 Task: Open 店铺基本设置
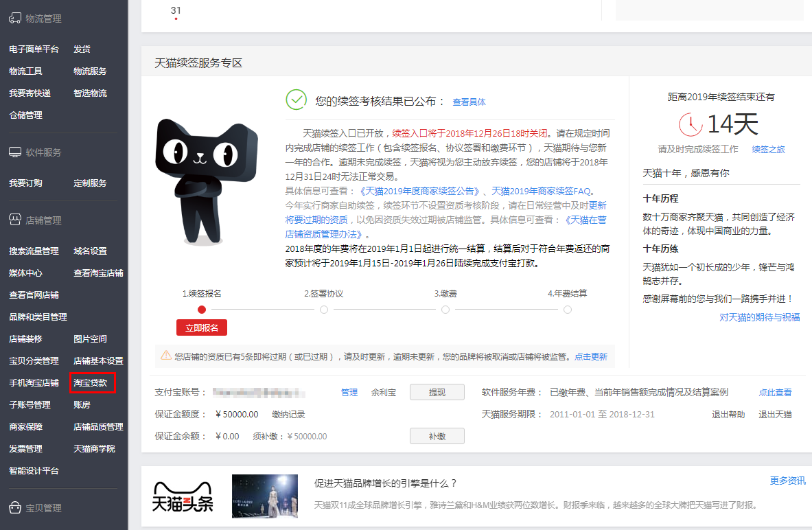pos(98,360)
